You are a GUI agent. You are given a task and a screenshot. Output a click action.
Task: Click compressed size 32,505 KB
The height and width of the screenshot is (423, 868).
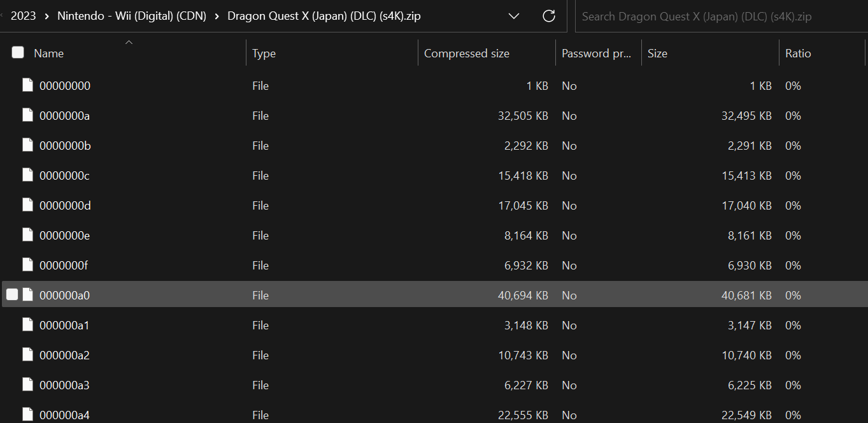pos(523,116)
